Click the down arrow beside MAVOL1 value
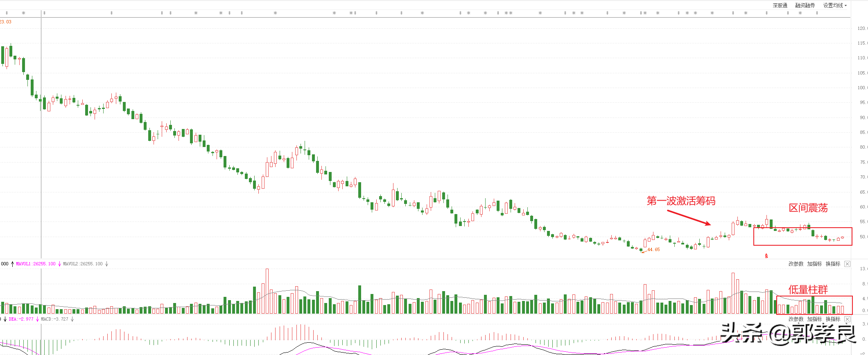 (59, 264)
